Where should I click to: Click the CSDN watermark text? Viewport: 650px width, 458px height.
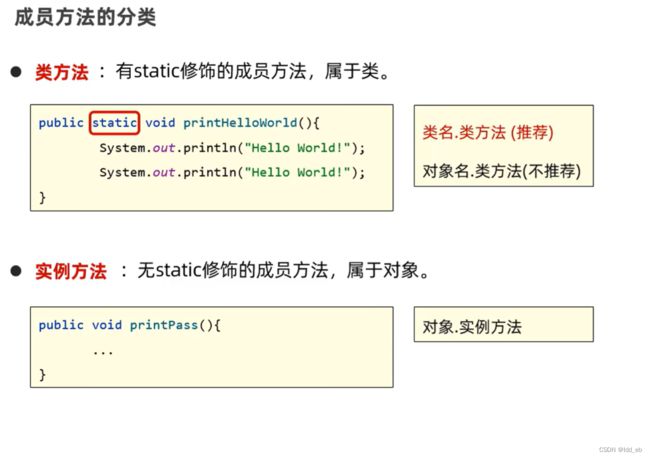click(621, 450)
